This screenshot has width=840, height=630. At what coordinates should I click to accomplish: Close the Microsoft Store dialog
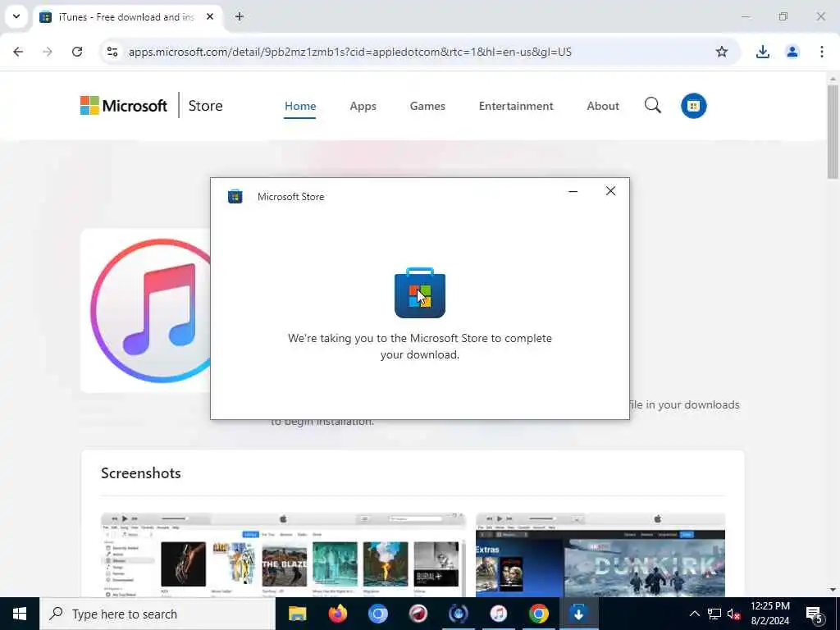point(610,191)
